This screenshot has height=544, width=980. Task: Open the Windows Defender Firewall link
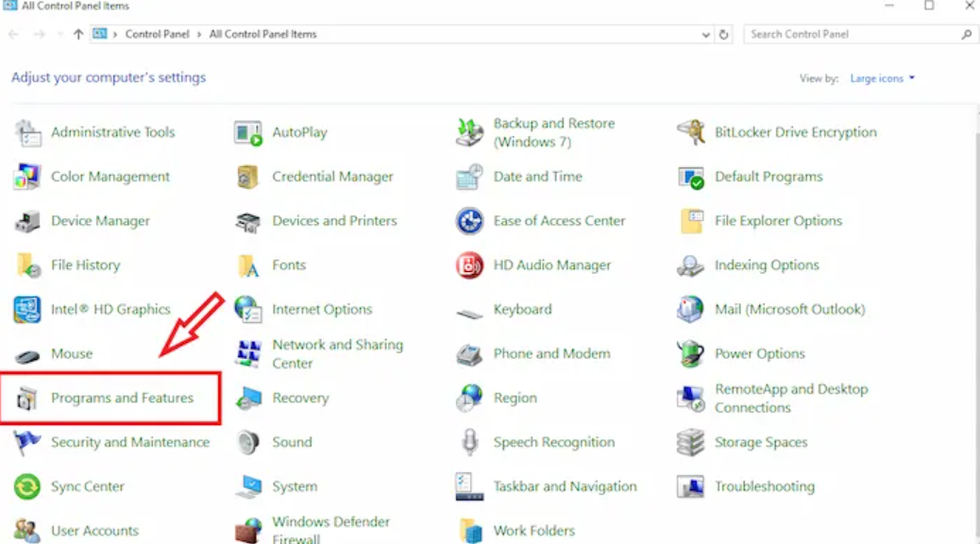tap(330, 530)
